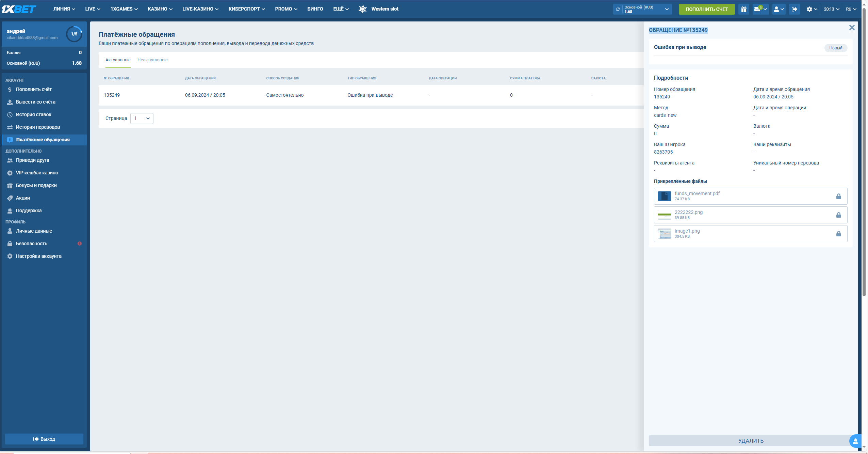Screen dimensions: 868x454
Task: Expand the ЕЩЁ menu
Action: click(341, 9)
